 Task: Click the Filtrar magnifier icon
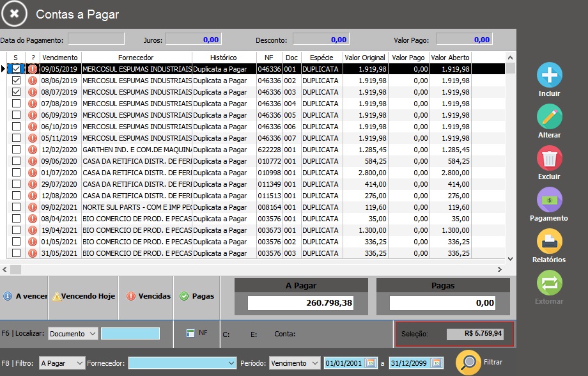[x=468, y=363]
